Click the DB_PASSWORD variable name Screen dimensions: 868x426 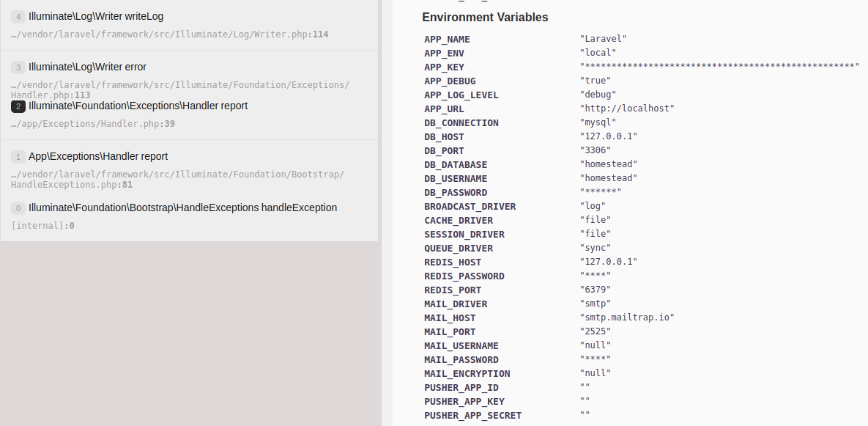coord(456,193)
